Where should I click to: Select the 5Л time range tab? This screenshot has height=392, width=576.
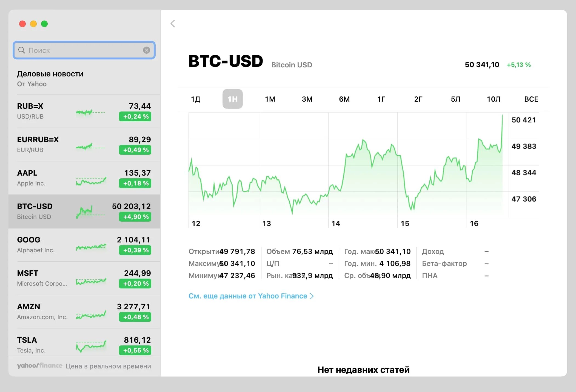point(456,99)
